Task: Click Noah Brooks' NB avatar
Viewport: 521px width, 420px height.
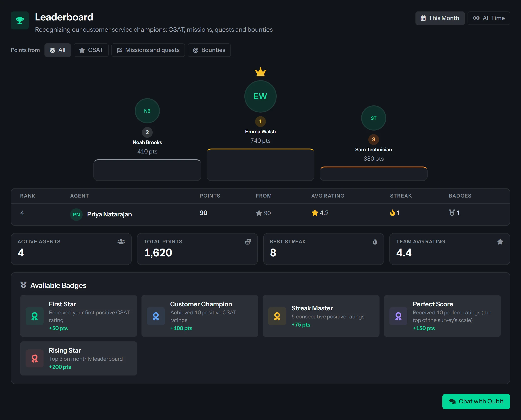Action: [x=147, y=111]
